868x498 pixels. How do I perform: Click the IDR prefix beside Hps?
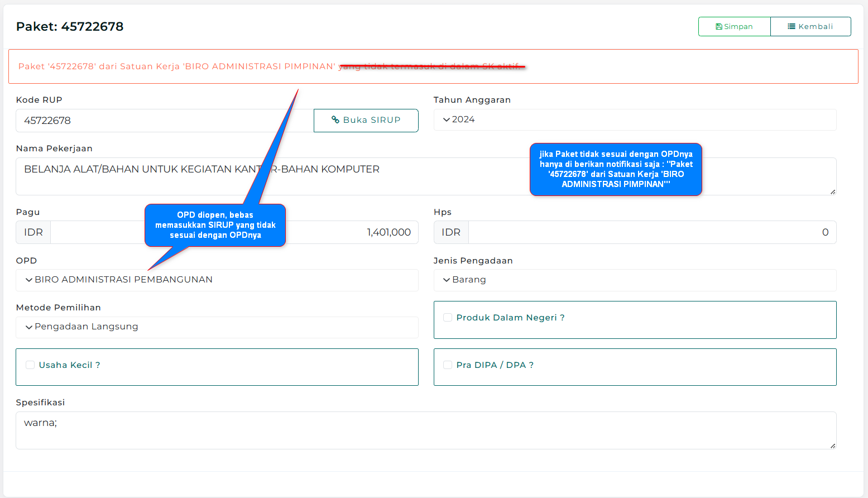coord(451,233)
